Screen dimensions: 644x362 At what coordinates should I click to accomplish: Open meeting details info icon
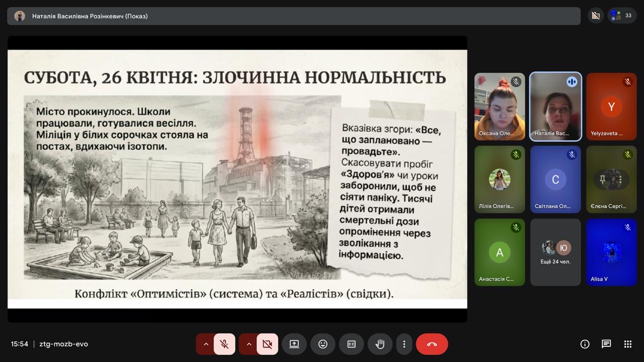(x=585, y=344)
